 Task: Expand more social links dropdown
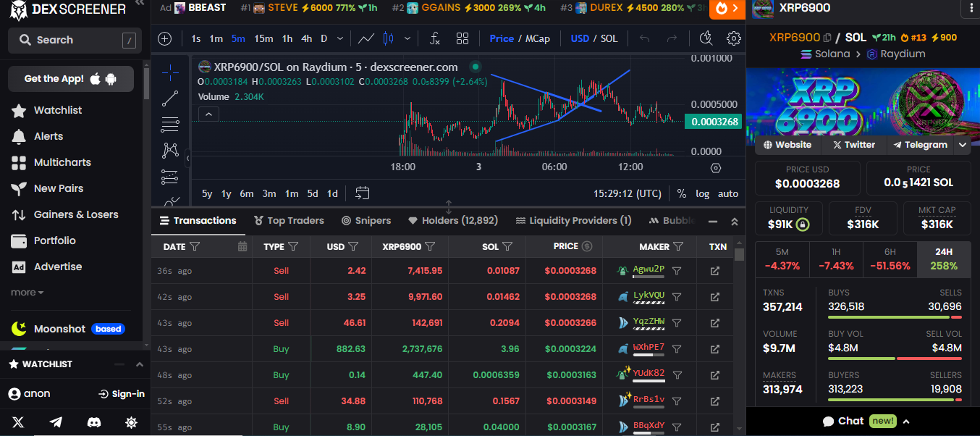[963, 145]
